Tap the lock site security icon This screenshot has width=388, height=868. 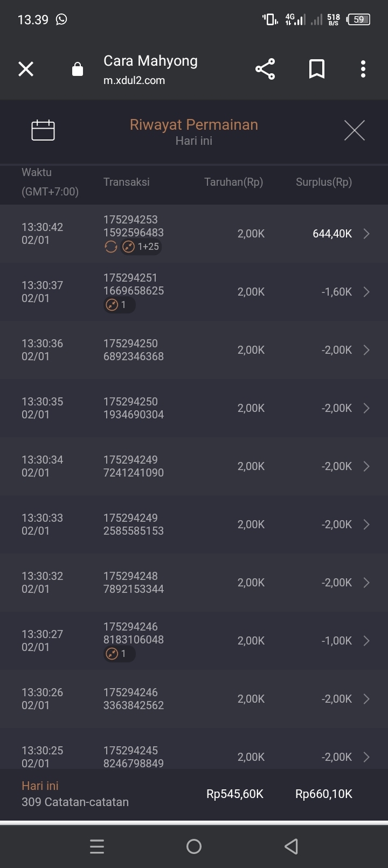point(78,69)
